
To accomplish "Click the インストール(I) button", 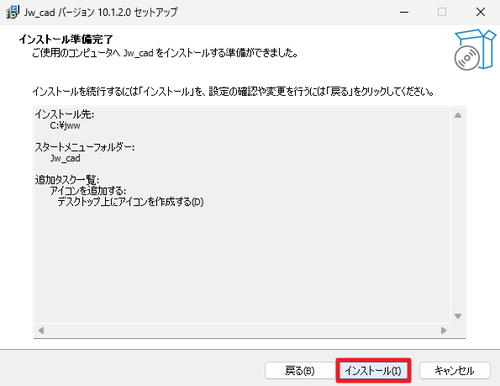I will 373,370.
